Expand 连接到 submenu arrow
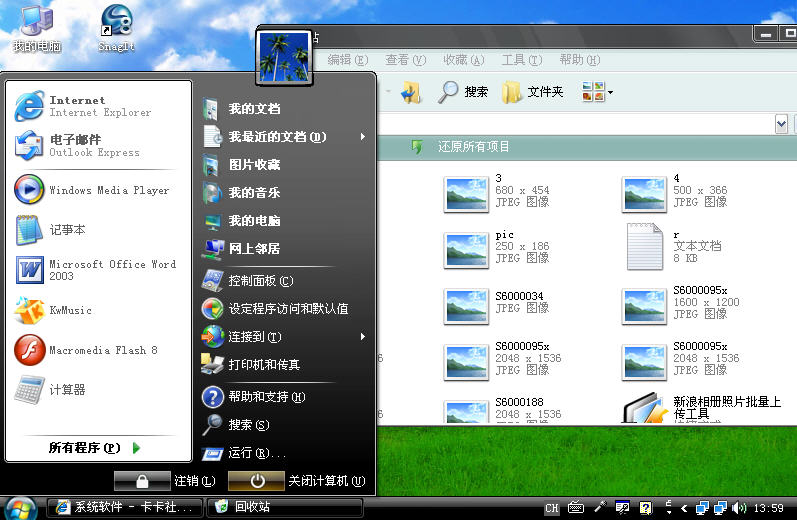The image size is (797, 520). pyautogui.click(x=362, y=337)
